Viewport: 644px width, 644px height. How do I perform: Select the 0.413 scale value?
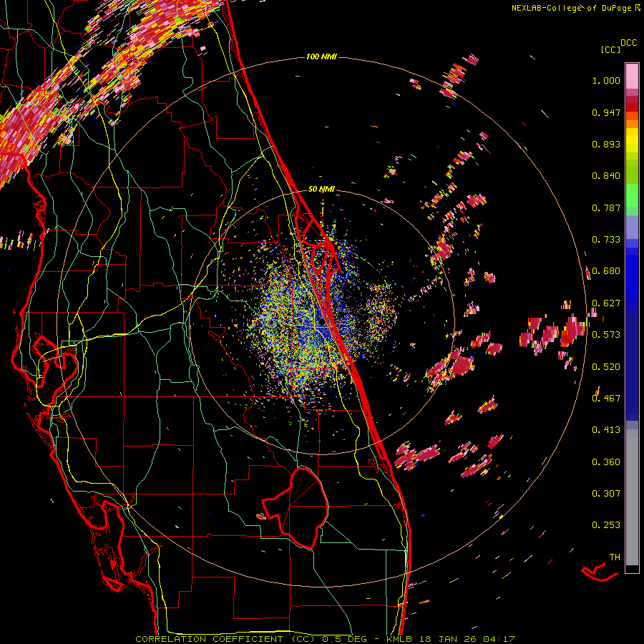click(x=606, y=430)
